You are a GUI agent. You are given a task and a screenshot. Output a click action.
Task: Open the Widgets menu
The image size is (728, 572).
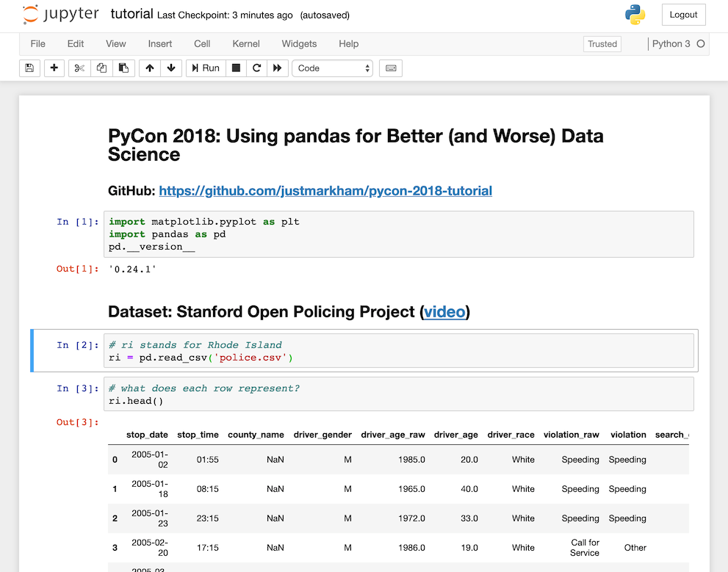point(299,44)
